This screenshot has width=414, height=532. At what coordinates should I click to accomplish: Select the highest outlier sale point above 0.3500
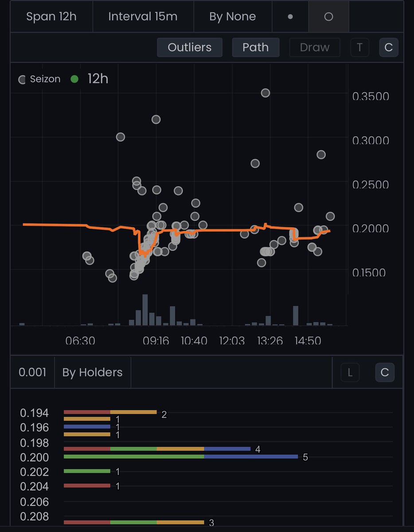pyautogui.click(x=265, y=93)
